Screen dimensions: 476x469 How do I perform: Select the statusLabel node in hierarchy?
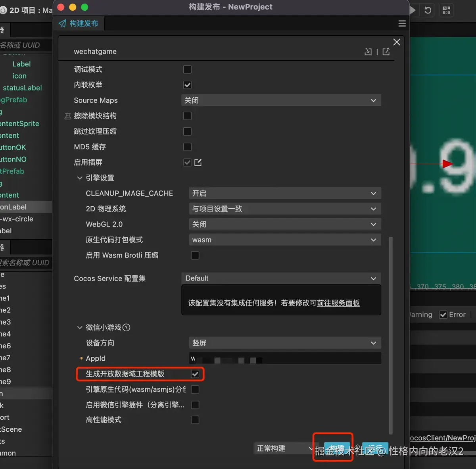click(x=22, y=88)
